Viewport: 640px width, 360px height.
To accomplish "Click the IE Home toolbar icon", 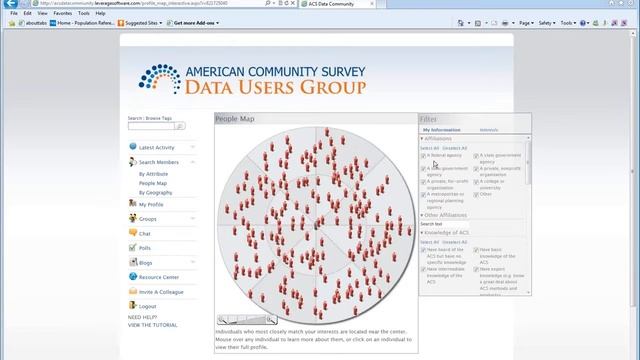I will [460, 23].
